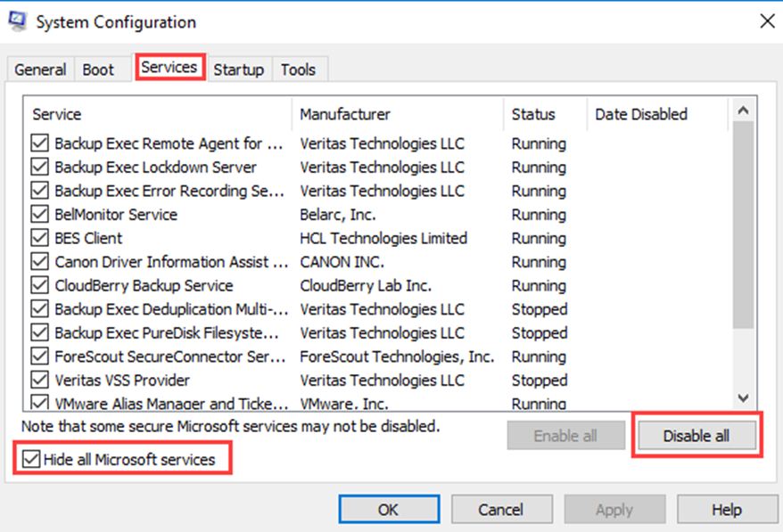Click the System Configuration title bar icon
Screen dimensions: 783x532
coord(17,21)
